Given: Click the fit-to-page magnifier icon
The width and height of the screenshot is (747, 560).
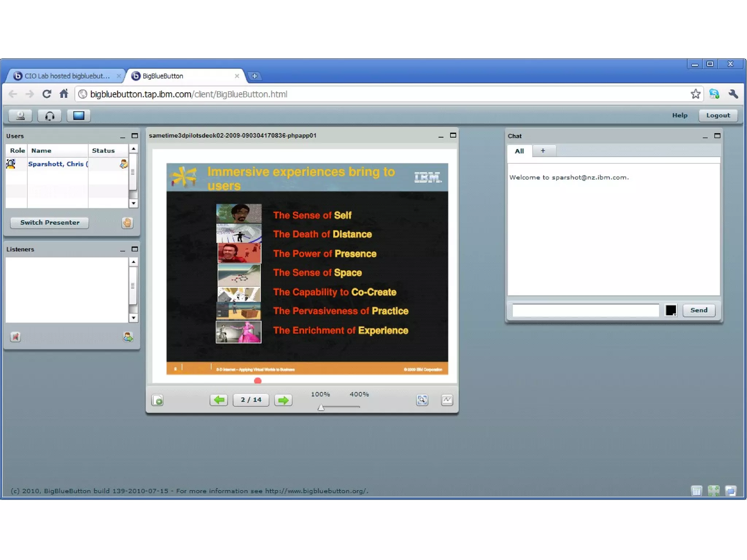Looking at the screenshot, I should (x=422, y=400).
